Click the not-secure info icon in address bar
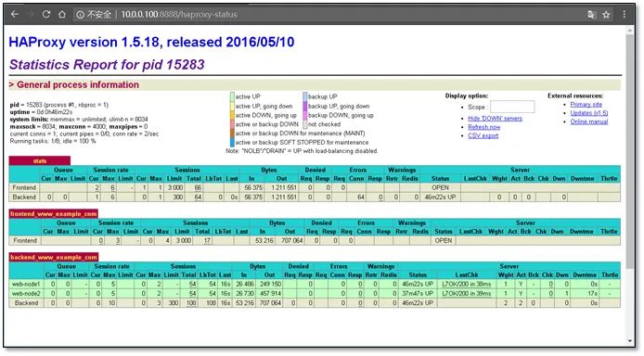Image resolution: width=644 pixels, height=356 pixels. coord(80,15)
